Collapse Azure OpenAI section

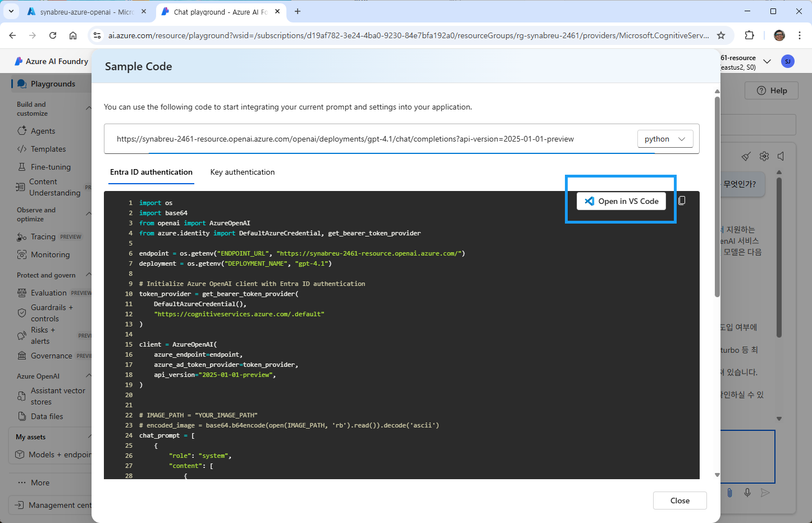[x=88, y=376]
